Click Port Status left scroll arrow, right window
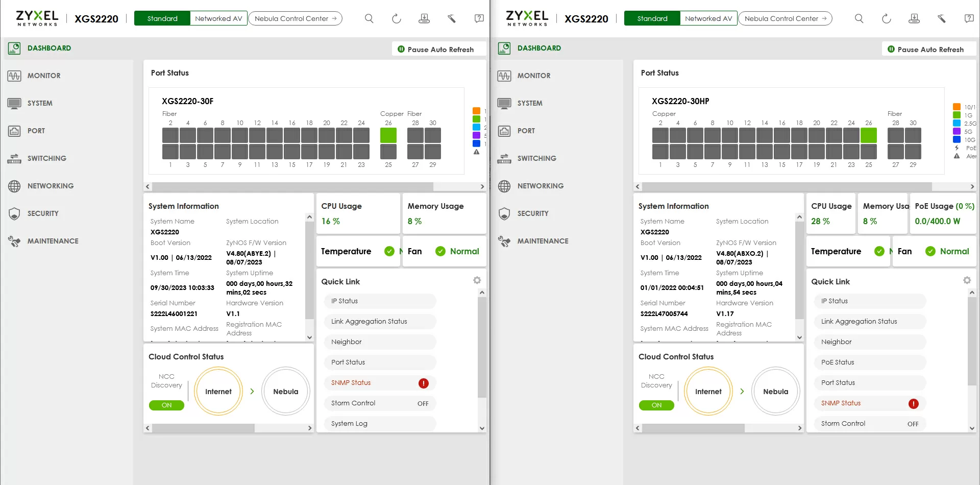 (638, 187)
